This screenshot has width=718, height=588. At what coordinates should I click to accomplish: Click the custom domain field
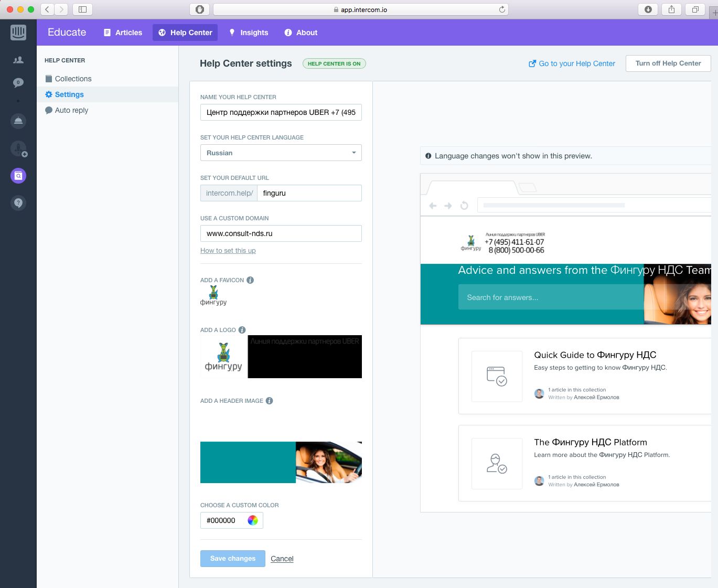click(x=281, y=233)
